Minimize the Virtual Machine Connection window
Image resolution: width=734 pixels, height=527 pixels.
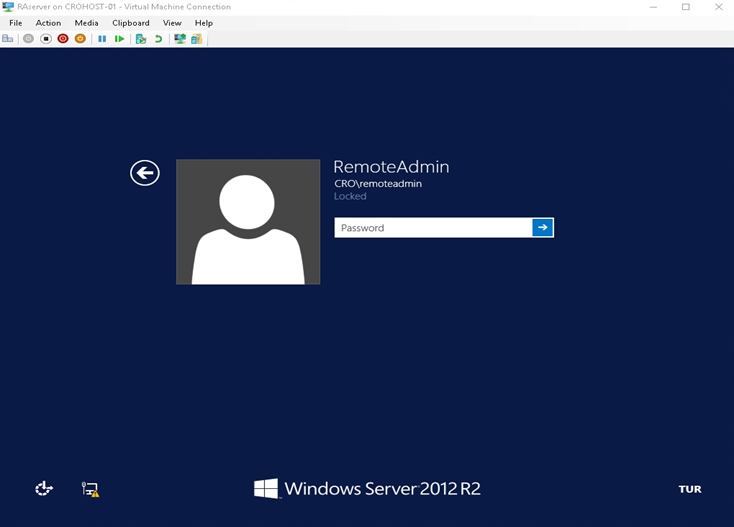point(653,7)
